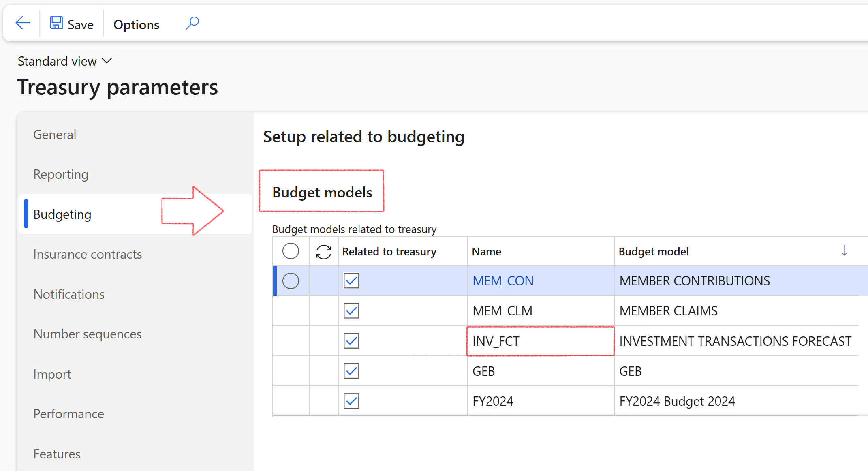Expand the Standard view dropdown
Screen dimensions: 868x471
point(64,61)
